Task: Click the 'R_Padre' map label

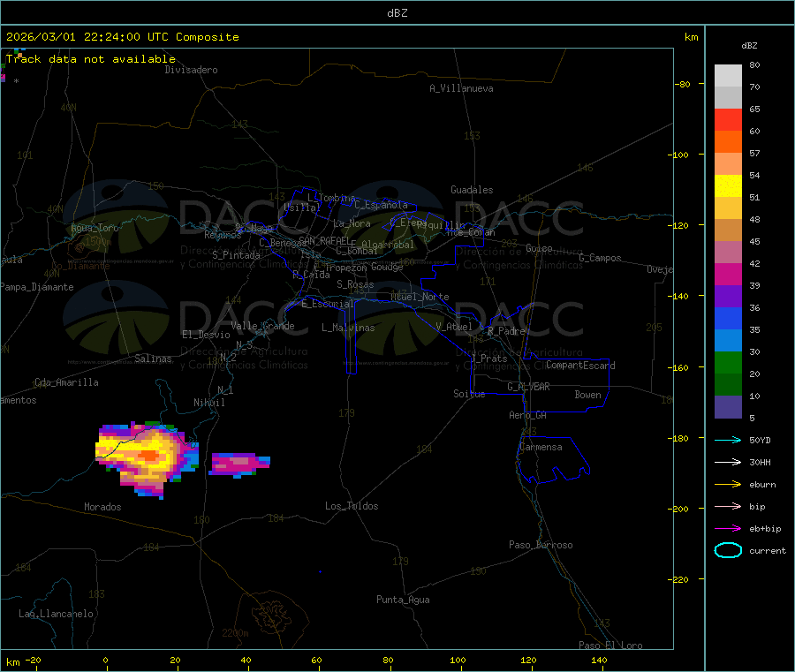Action: tap(506, 331)
